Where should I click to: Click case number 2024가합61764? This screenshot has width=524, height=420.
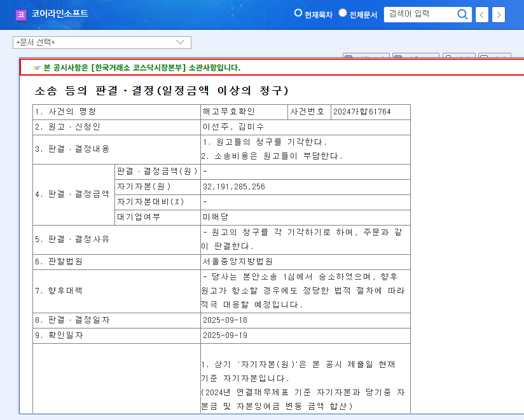pos(362,111)
